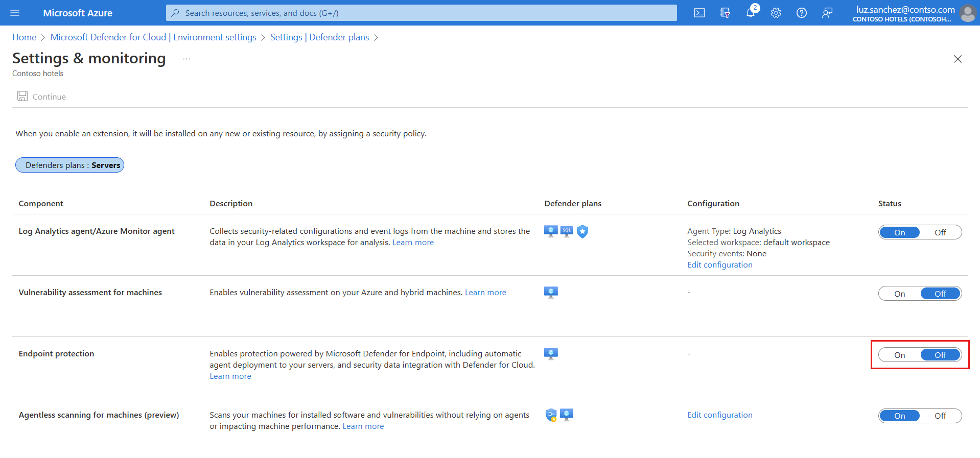Viewport: 980px width, 458px height.
Task: Click the Component column header
Action: point(41,203)
